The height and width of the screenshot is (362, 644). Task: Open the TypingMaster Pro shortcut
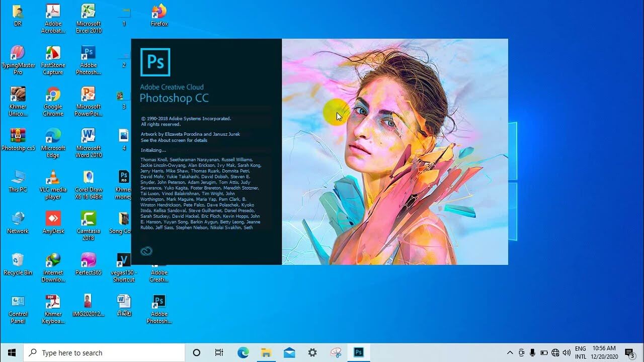coord(18,60)
